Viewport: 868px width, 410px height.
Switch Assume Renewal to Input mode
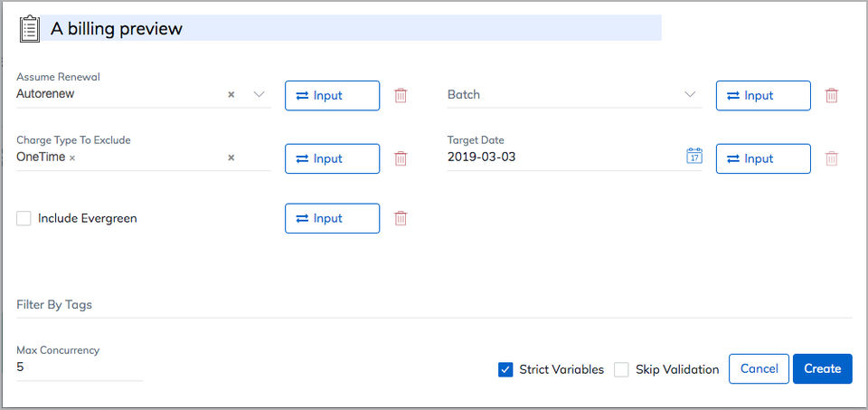pyautogui.click(x=332, y=96)
